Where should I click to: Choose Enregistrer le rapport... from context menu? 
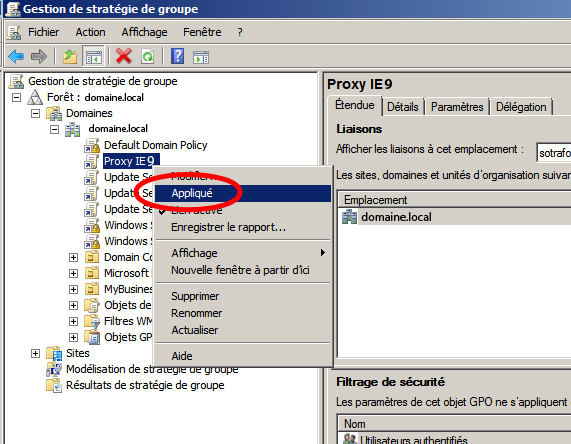tap(243, 227)
